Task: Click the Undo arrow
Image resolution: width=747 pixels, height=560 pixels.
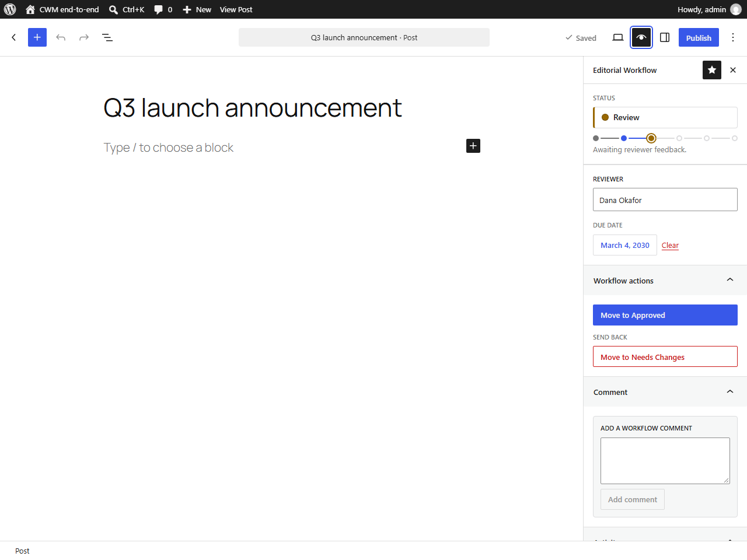Action: point(61,37)
